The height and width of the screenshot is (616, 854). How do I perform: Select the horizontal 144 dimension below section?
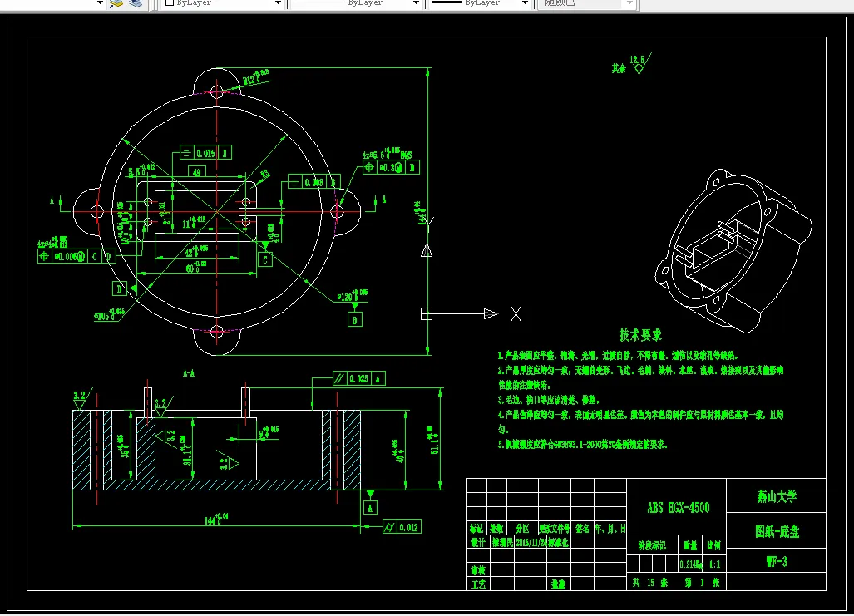[x=215, y=519]
